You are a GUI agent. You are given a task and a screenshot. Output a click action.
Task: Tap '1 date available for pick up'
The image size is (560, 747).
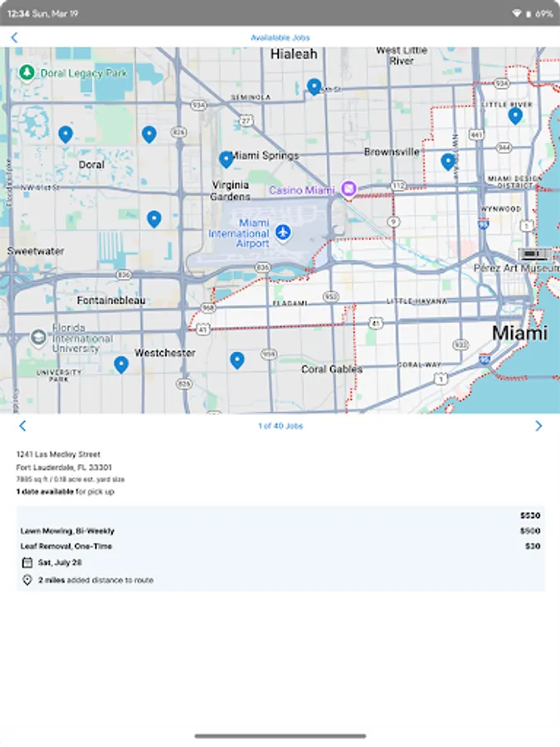tap(66, 491)
